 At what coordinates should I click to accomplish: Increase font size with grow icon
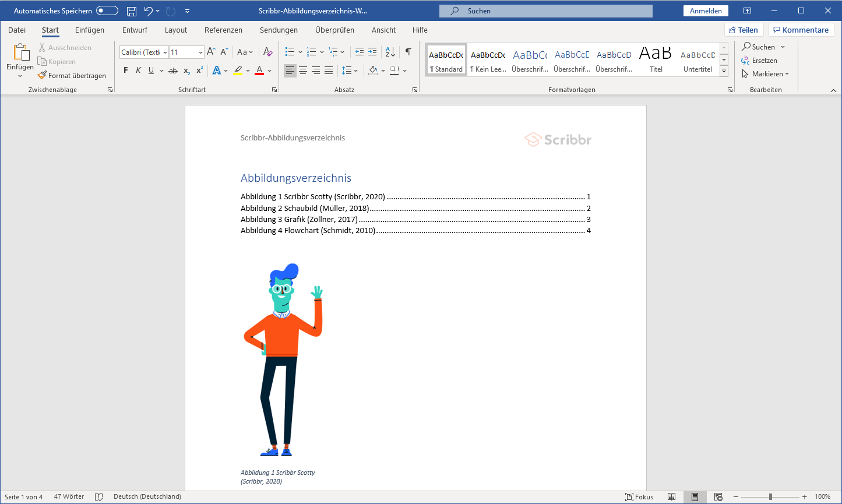pos(212,52)
